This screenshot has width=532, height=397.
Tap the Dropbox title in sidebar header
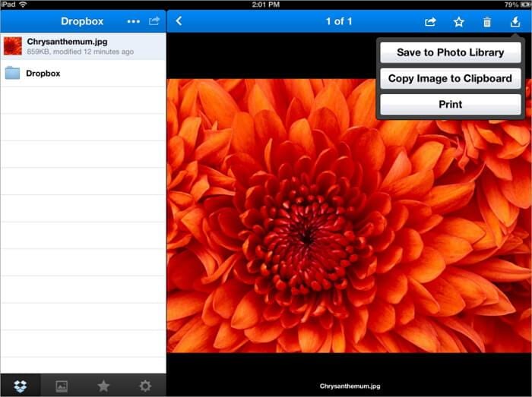[x=82, y=21]
